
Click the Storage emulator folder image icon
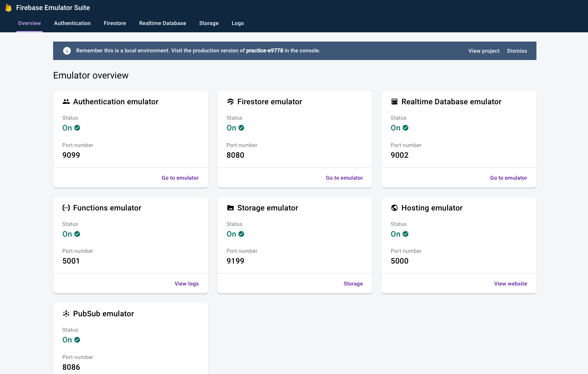(231, 208)
